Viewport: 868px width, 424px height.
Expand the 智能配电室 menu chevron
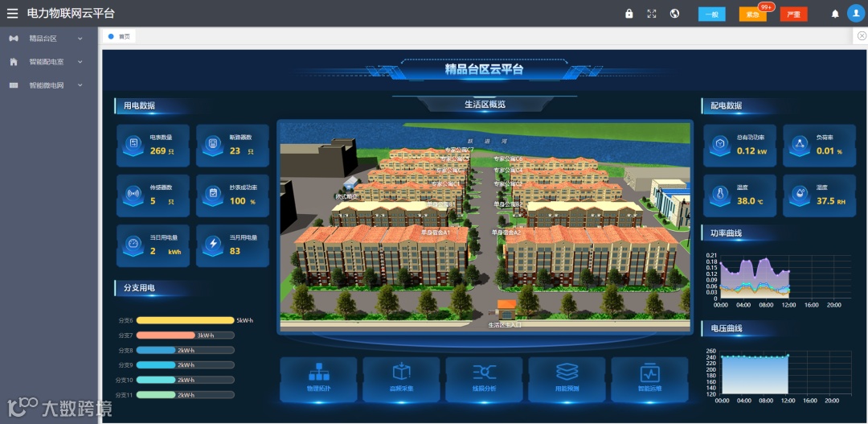(80, 62)
